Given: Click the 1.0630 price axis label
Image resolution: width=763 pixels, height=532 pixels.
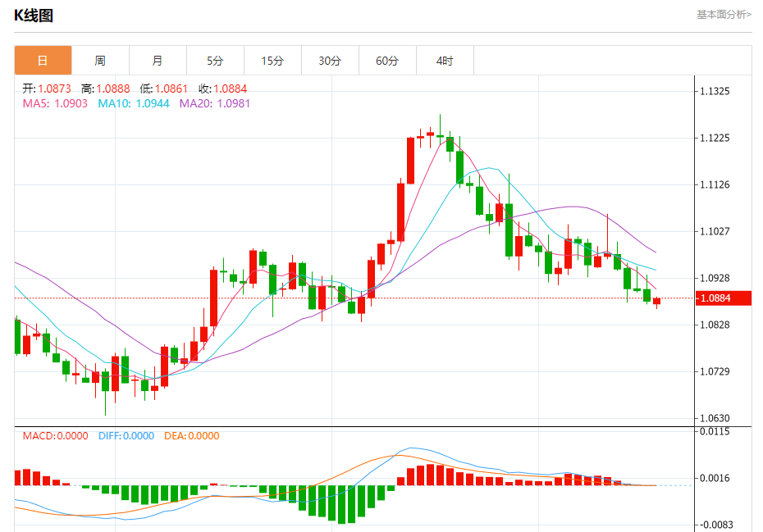Looking at the screenshot, I should (x=715, y=418).
